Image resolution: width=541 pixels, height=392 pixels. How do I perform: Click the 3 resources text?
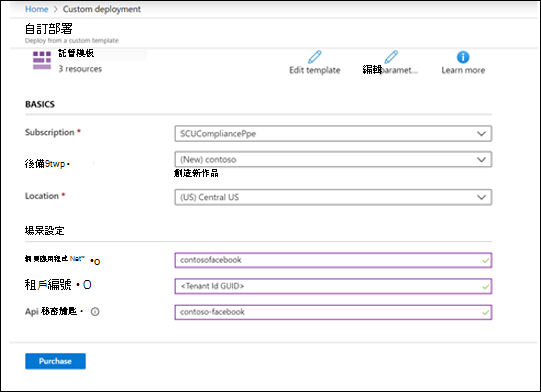point(80,69)
